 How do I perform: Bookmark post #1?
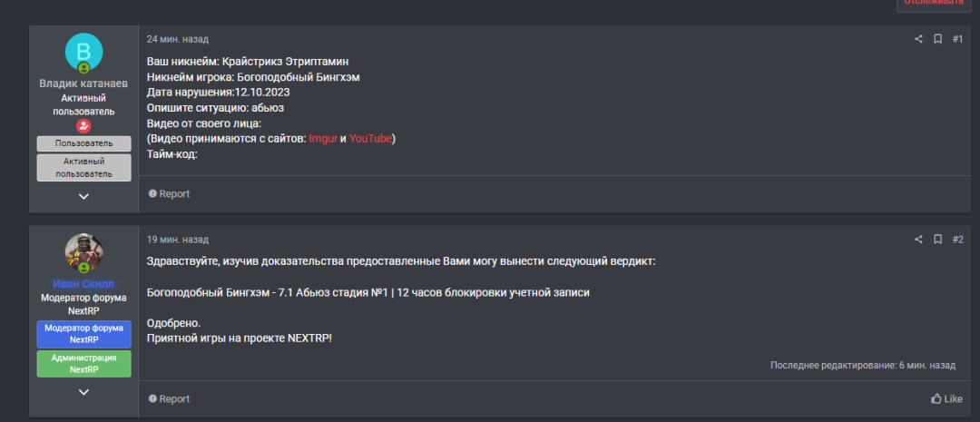(937, 39)
